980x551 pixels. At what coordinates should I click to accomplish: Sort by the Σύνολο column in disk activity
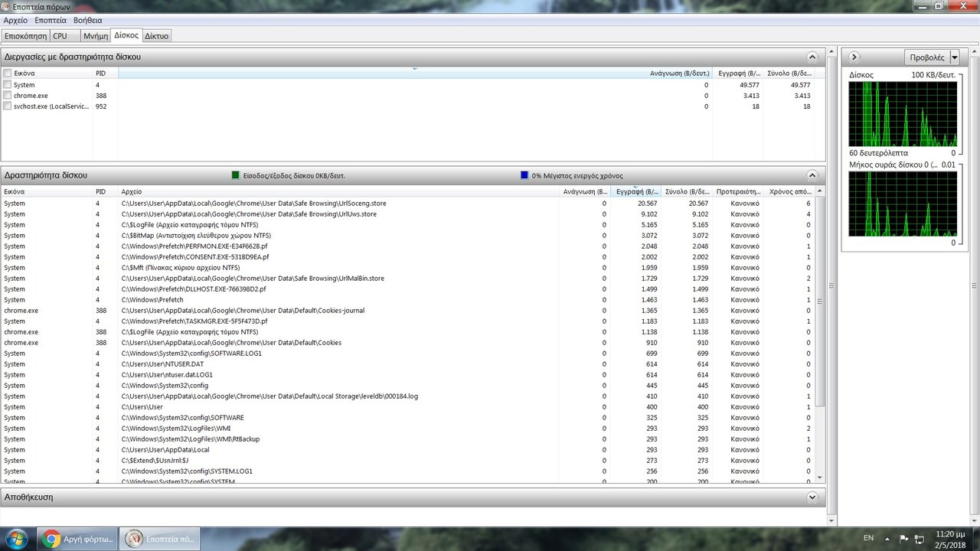coord(686,191)
